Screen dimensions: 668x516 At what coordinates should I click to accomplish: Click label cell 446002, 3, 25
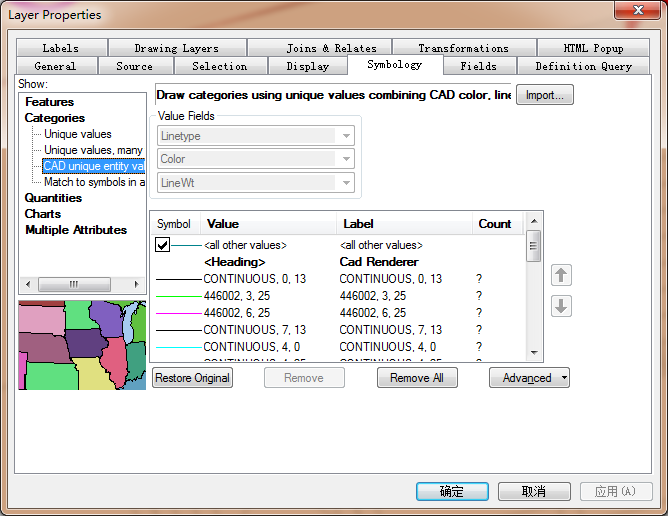click(x=373, y=296)
